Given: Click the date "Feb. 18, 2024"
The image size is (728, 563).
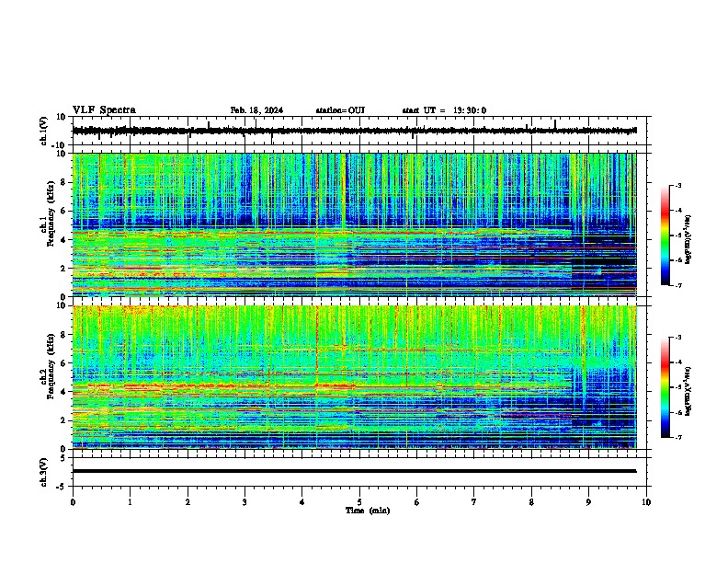Looking at the screenshot, I should click(256, 110).
